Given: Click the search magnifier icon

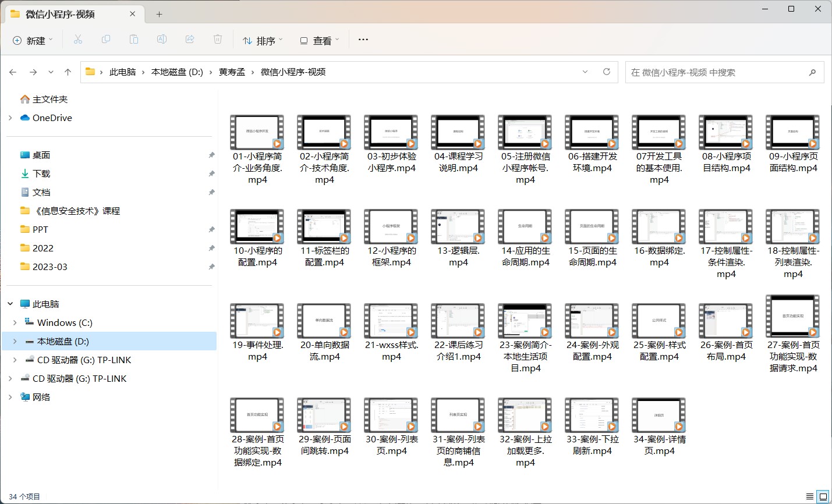Looking at the screenshot, I should pyautogui.click(x=813, y=72).
